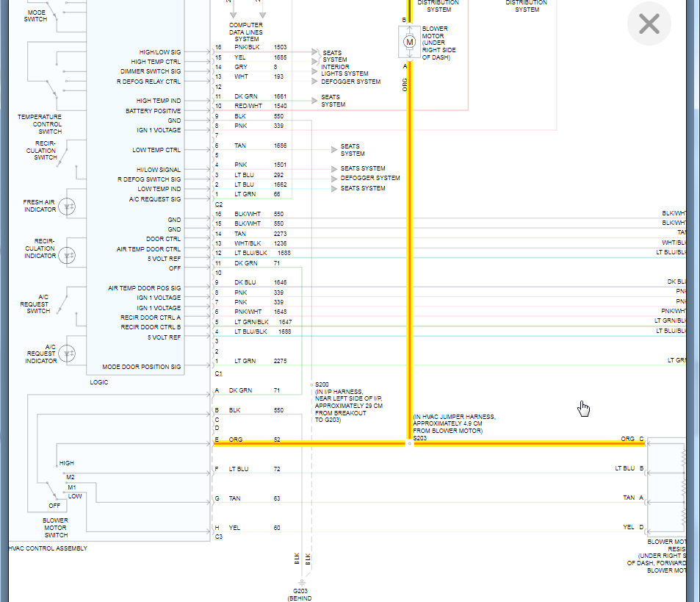The height and width of the screenshot is (602, 700).
Task: Click the C2 connector label
Action: point(219,205)
